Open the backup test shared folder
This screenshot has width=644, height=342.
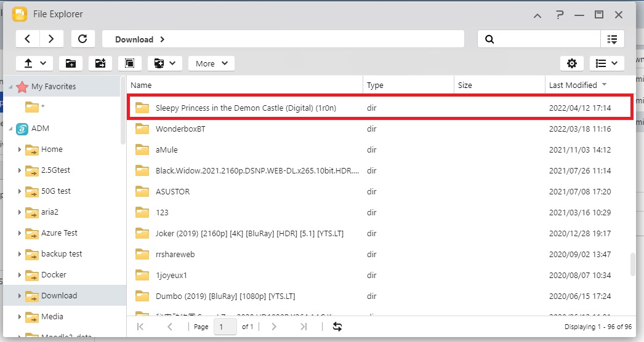(62, 253)
